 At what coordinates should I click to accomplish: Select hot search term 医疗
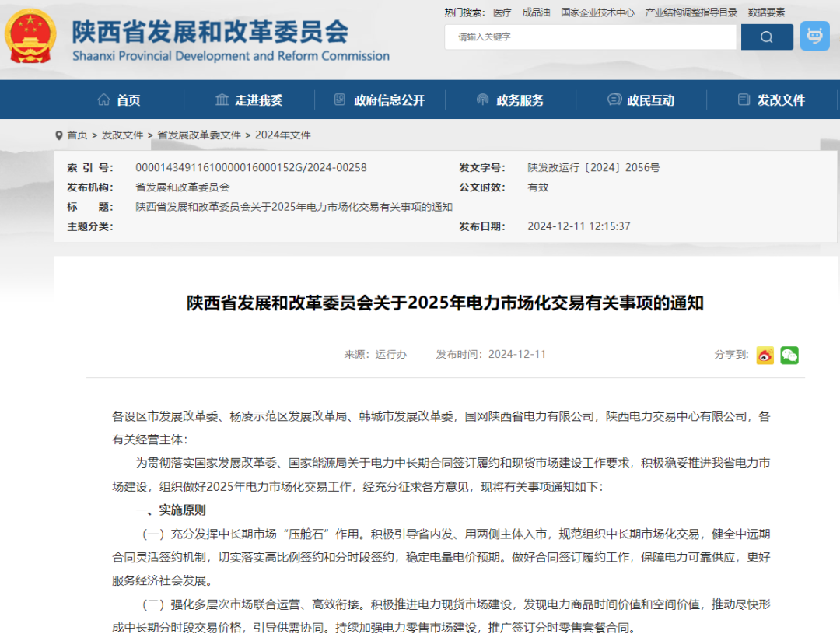pos(502,12)
